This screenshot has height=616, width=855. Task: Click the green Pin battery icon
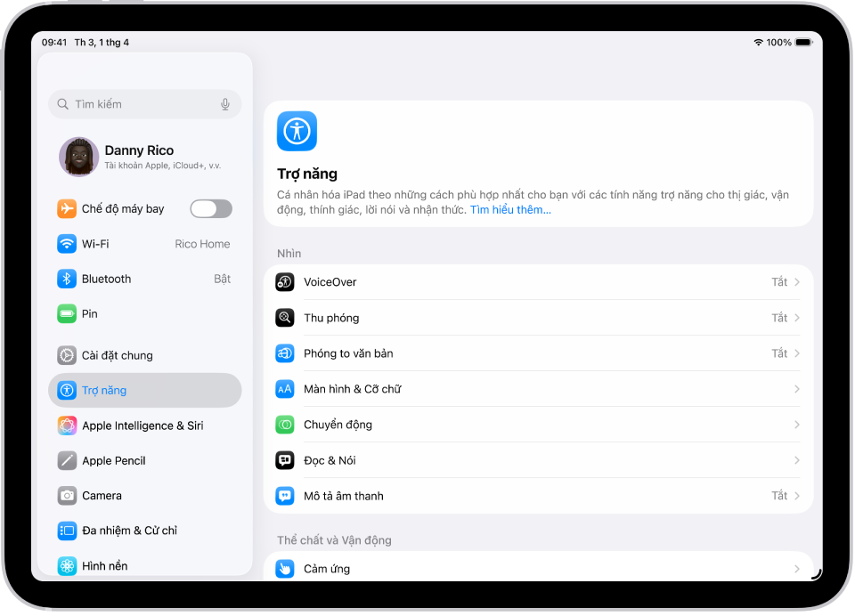pyautogui.click(x=67, y=313)
